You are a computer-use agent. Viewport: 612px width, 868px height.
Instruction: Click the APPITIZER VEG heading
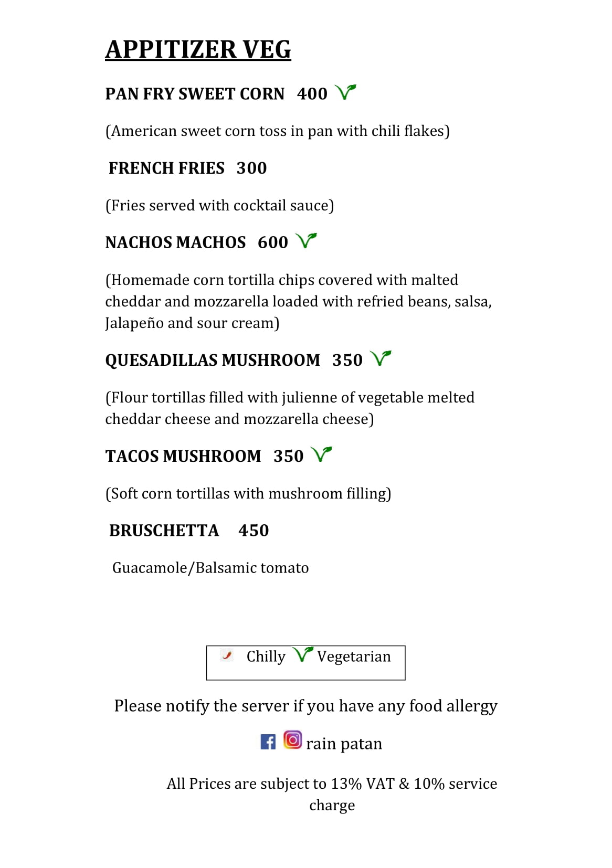pyautogui.click(x=198, y=50)
